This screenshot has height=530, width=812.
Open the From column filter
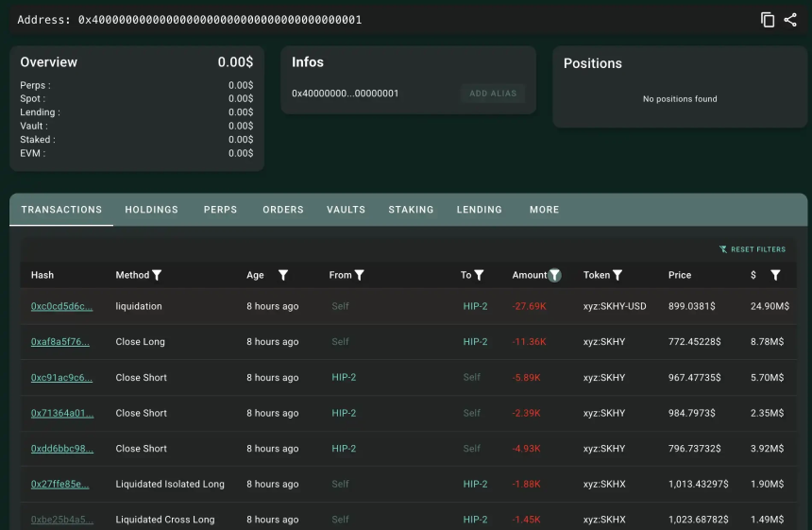pyautogui.click(x=359, y=275)
